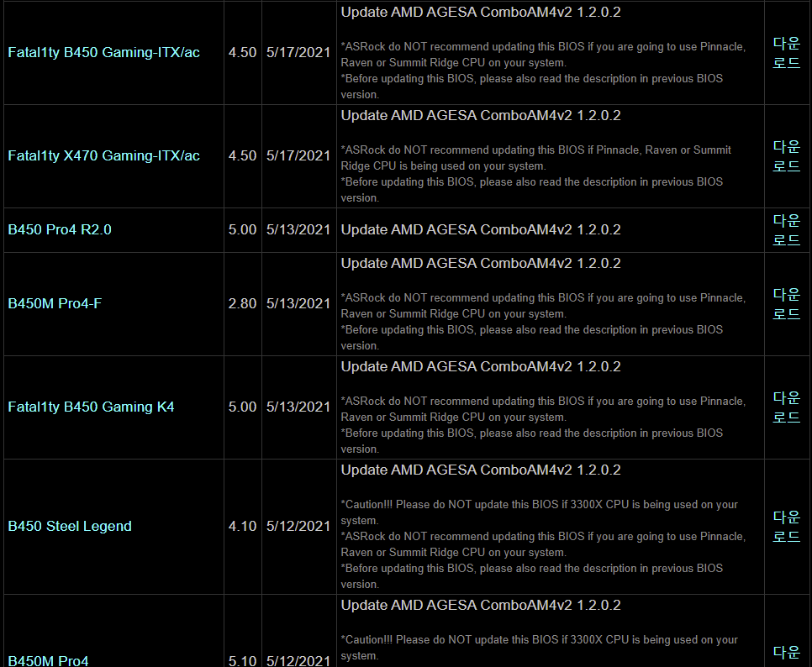
Task: Open the B450M Pro4-F product link
Action: click(x=55, y=303)
